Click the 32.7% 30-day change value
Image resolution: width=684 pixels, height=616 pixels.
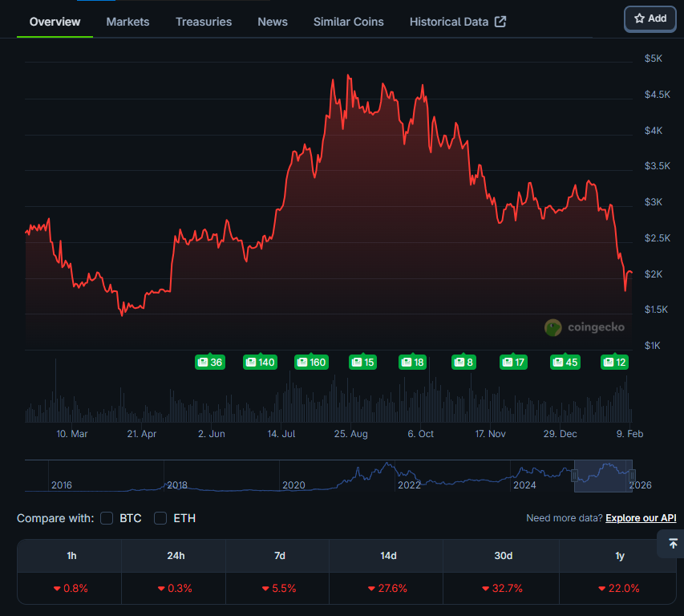[502, 589]
